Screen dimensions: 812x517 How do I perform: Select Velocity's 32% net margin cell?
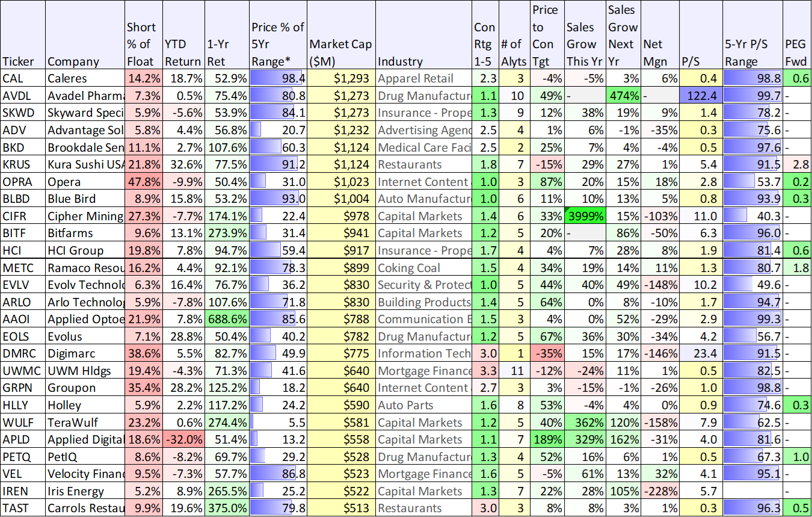pyautogui.click(x=660, y=474)
